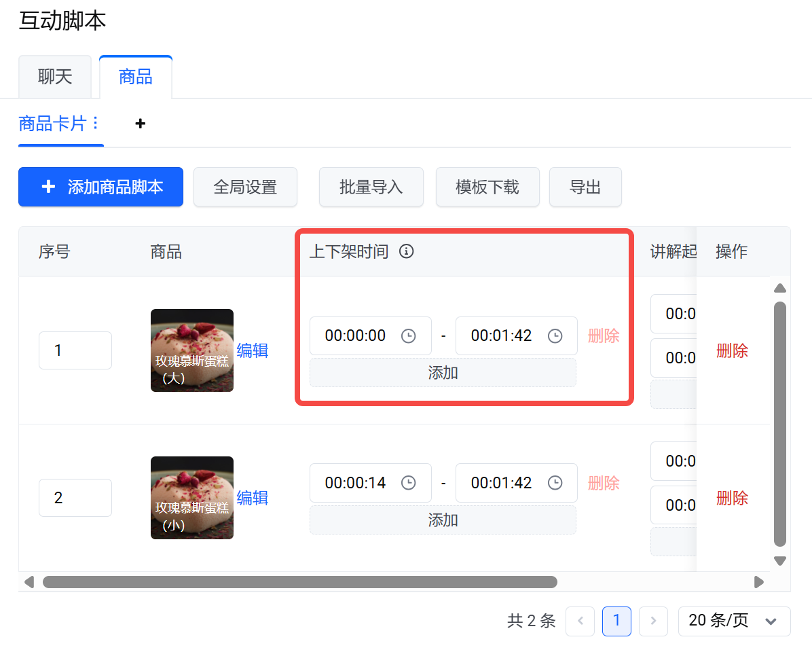
Task: Click clock icon in 00:00:00 field
Action: (409, 336)
